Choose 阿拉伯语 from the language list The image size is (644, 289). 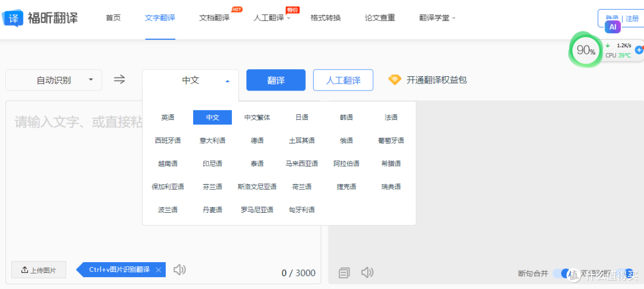tap(346, 163)
